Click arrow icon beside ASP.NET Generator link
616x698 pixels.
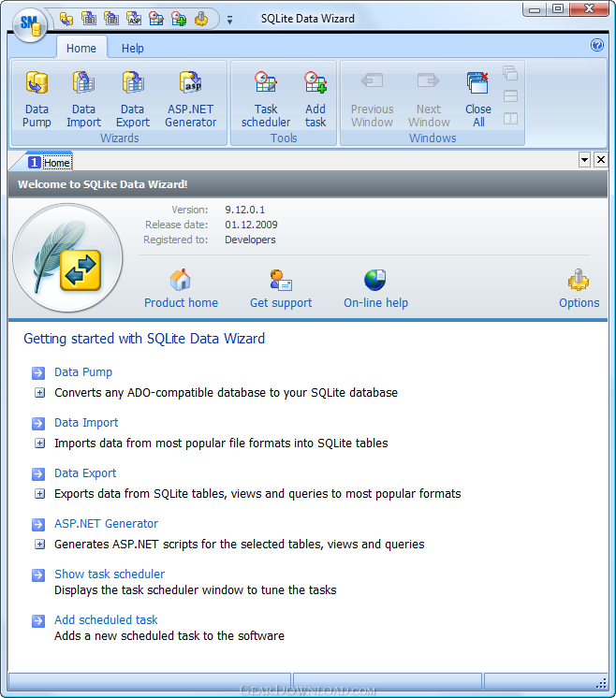pos(38,524)
